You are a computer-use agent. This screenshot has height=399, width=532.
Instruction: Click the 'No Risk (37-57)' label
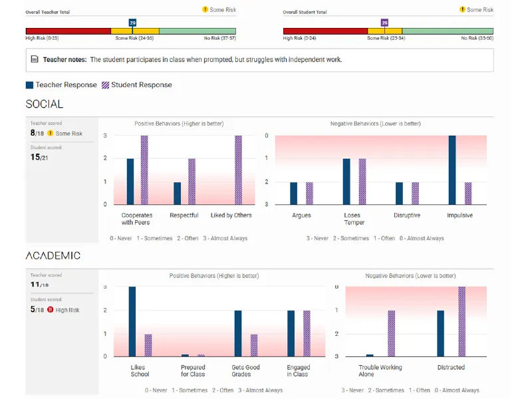tap(220, 38)
